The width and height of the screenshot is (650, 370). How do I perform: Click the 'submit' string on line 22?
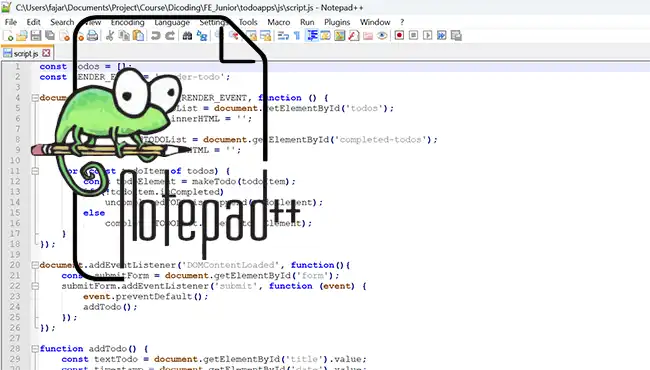tap(236, 286)
